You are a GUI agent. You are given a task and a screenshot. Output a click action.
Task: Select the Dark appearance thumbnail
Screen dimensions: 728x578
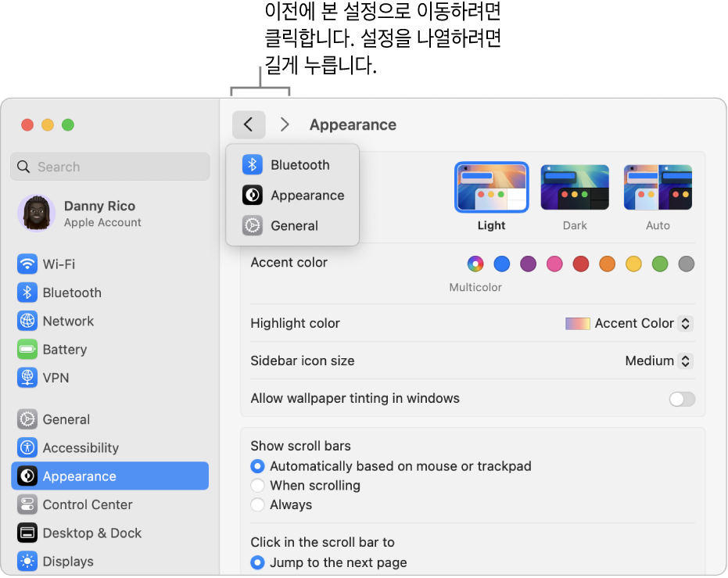[x=575, y=187]
